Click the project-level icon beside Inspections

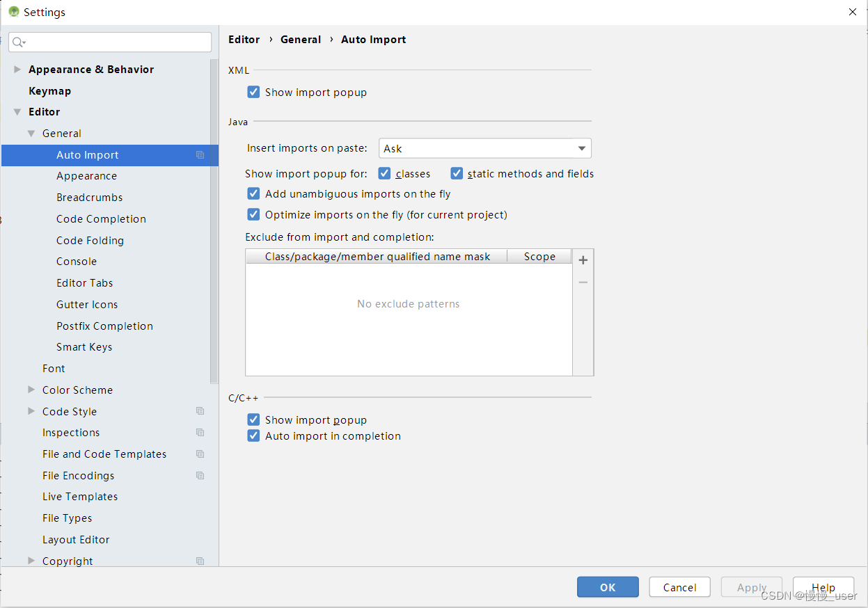200,433
